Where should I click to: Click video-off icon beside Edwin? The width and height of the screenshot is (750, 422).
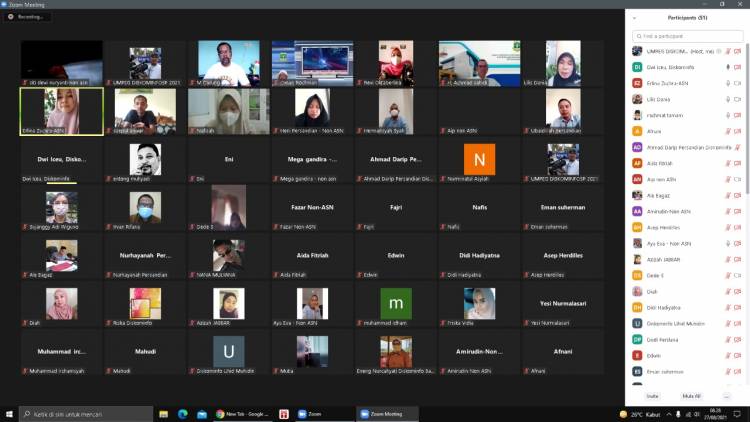pos(738,355)
